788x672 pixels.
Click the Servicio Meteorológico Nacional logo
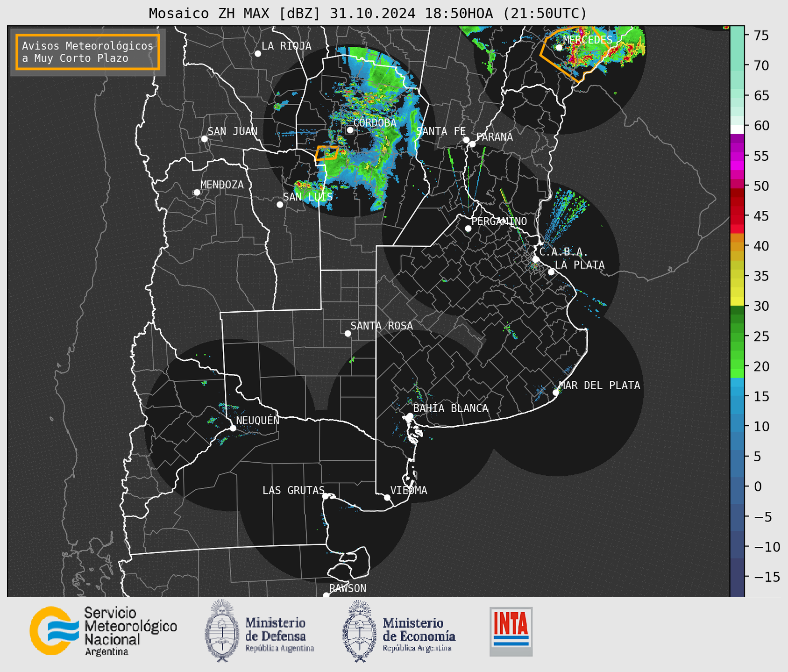(x=103, y=631)
